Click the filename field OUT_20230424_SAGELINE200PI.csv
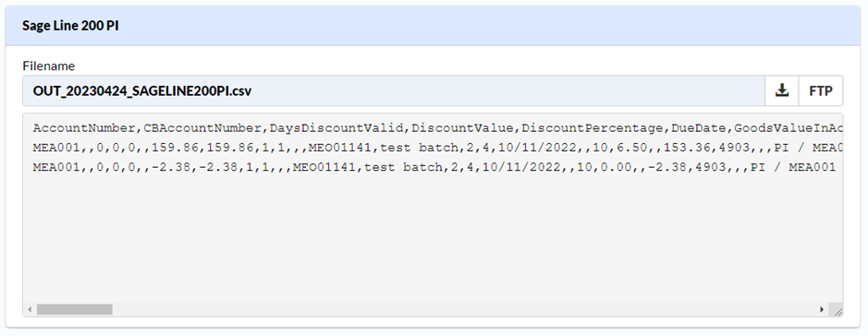 (x=394, y=90)
